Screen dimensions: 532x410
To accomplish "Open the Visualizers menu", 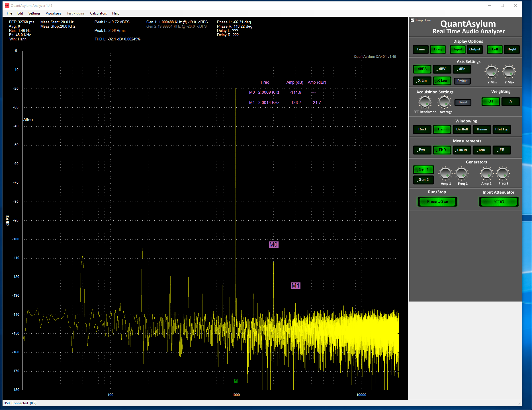I will point(54,13).
